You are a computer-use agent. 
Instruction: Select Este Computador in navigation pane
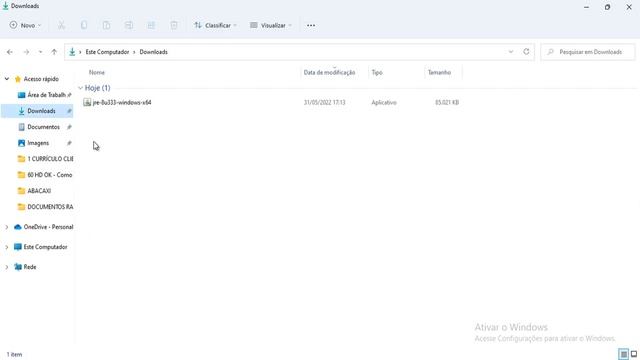point(45,247)
